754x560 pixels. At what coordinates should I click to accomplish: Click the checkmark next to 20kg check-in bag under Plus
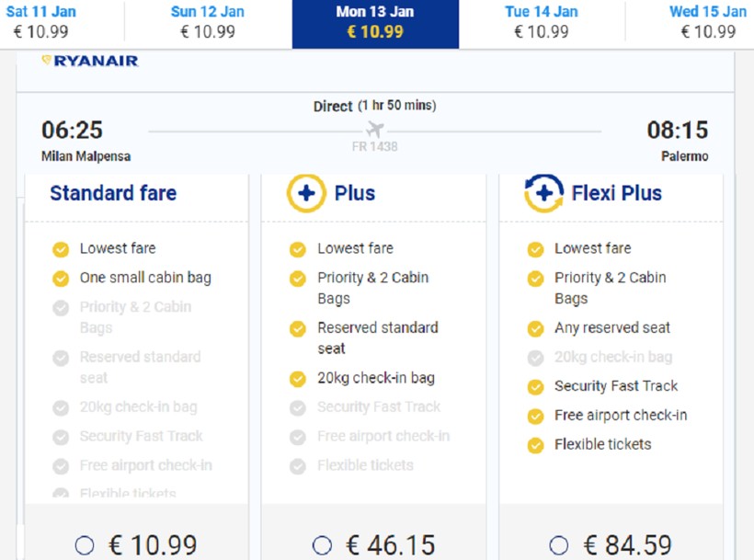click(x=297, y=378)
